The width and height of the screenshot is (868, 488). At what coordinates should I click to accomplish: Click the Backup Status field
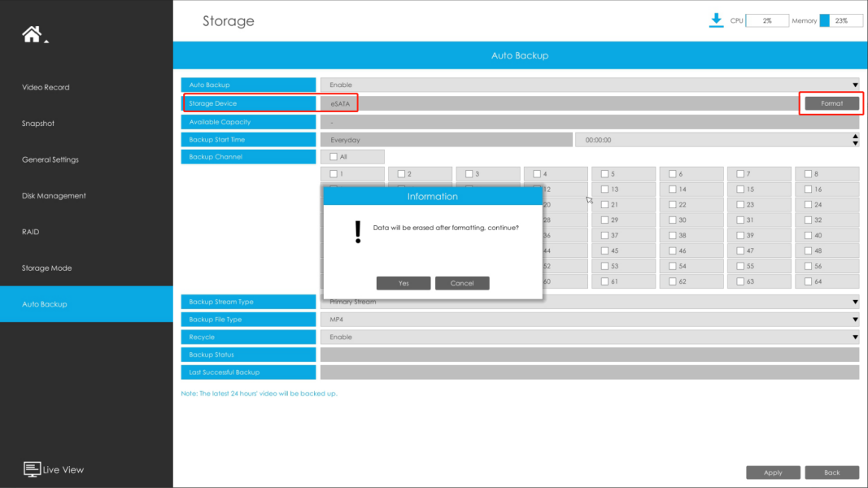pos(590,355)
